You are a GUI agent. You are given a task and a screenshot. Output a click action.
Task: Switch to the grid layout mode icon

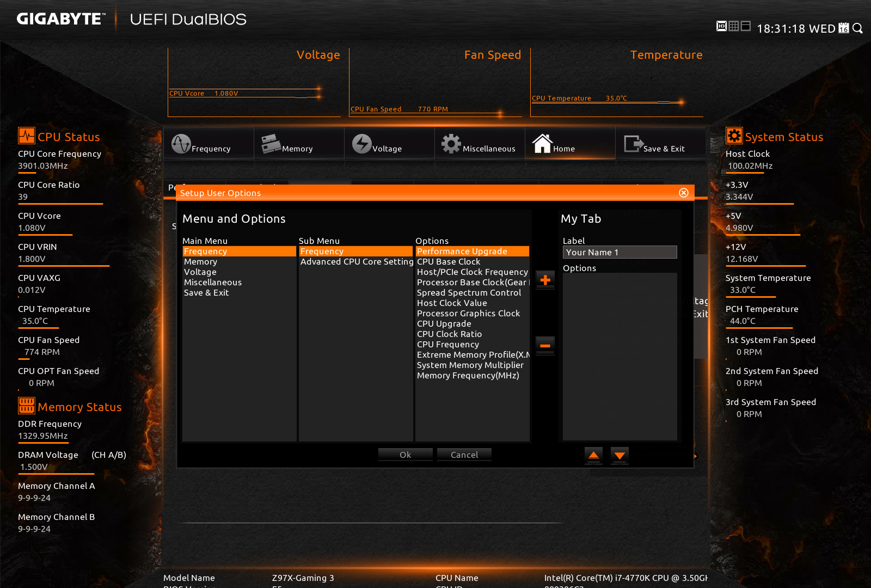pyautogui.click(x=734, y=26)
